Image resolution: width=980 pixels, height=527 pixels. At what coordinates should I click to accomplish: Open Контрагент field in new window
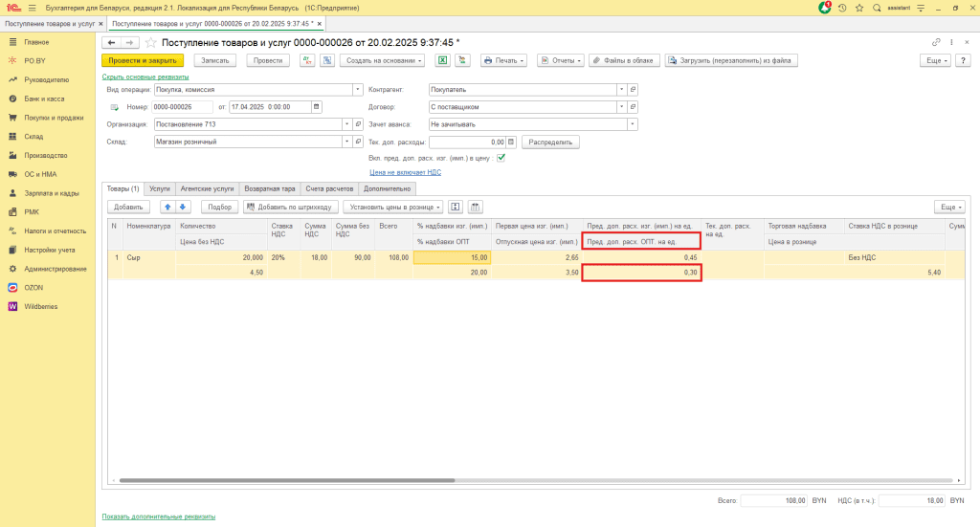pyautogui.click(x=633, y=89)
